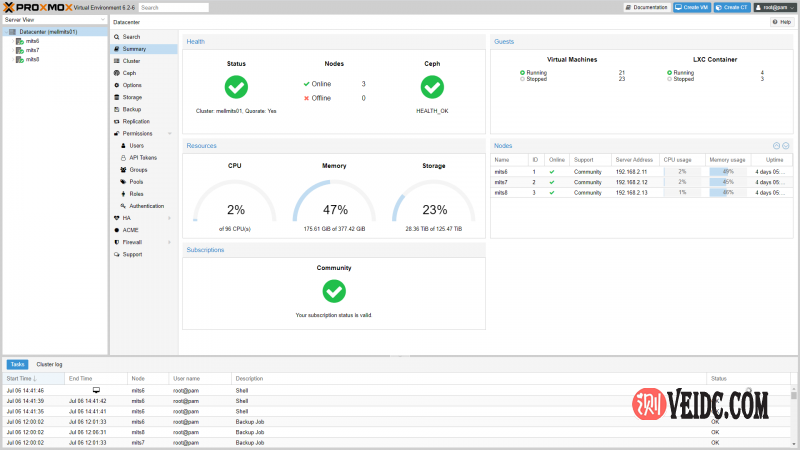
Task: Open Replication in the datacenter menu
Action: (136, 121)
